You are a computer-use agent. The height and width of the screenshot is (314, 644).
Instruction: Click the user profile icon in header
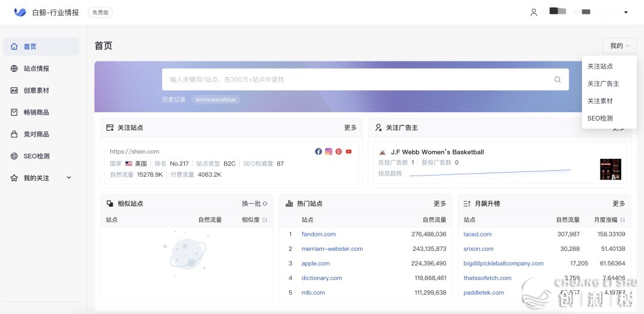[534, 12]
